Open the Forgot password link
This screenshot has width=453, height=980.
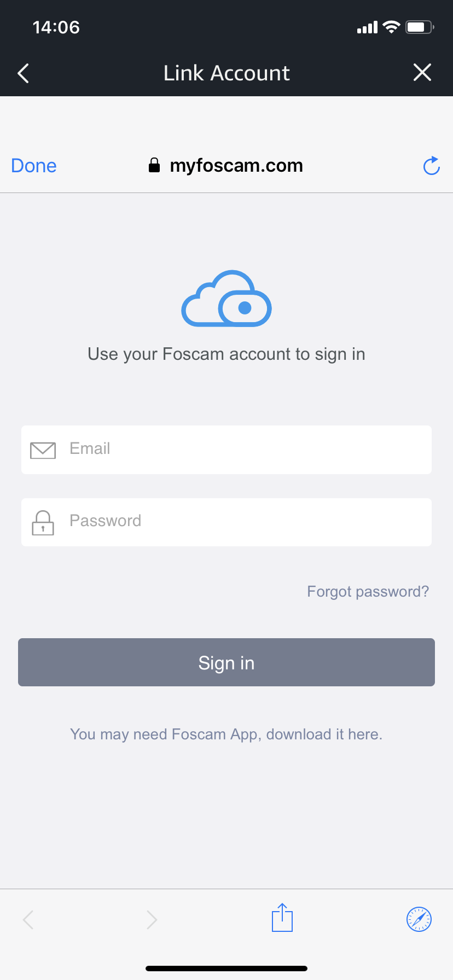368,591
